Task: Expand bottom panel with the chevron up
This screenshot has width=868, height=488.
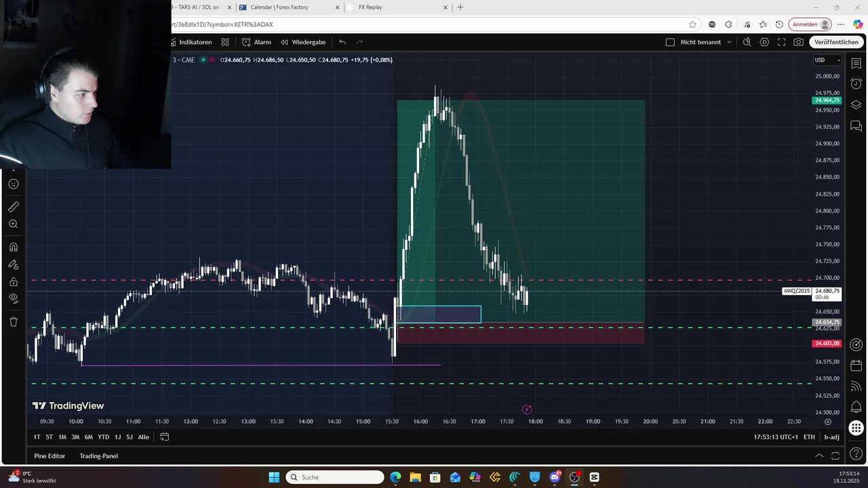Action: click(819, 456)
